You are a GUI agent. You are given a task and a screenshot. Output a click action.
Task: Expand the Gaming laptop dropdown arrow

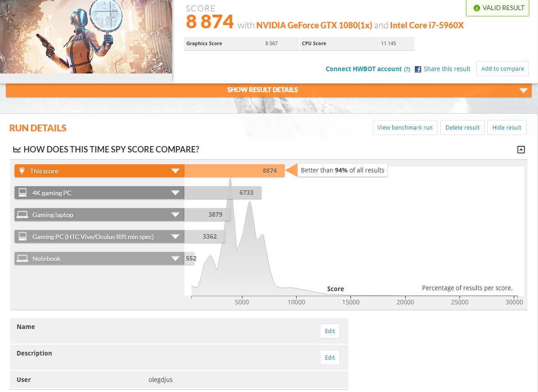click(175, 215)
